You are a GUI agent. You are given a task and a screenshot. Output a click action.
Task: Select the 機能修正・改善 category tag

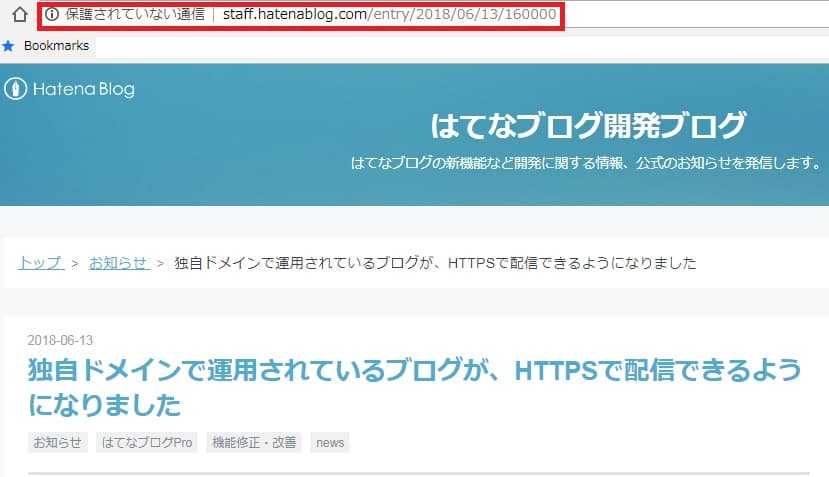pos(254,442)
